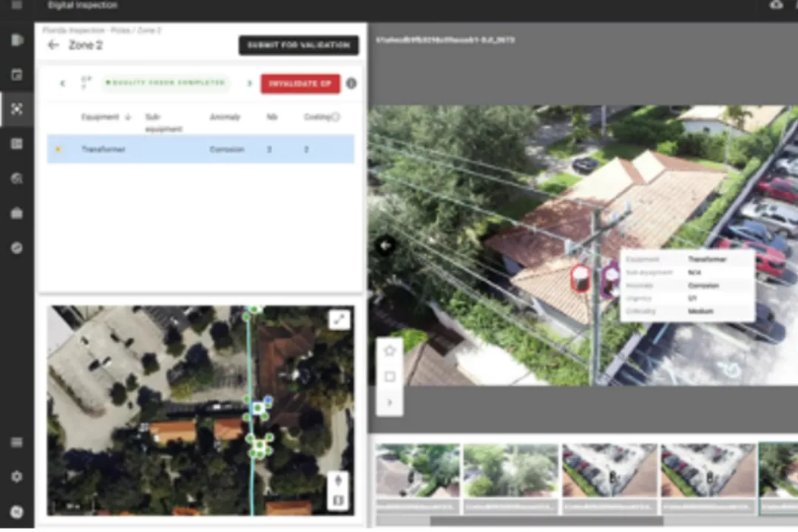
Task: Click the compass orientation icon on the map
Action: [338, 480]
